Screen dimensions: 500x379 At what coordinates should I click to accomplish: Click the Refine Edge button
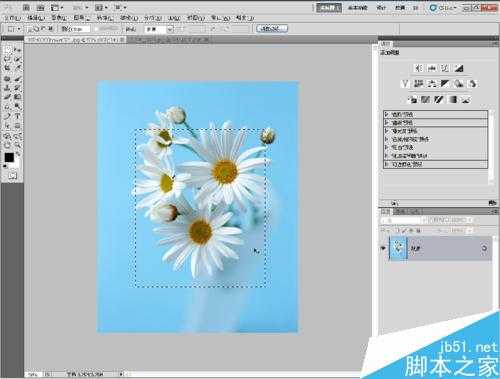click(272, 29)
